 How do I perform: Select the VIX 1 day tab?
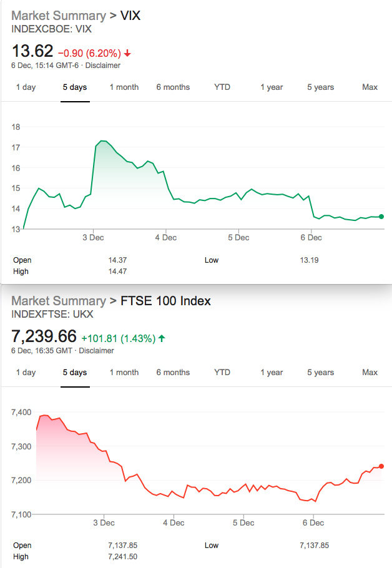tap(26, 87)
